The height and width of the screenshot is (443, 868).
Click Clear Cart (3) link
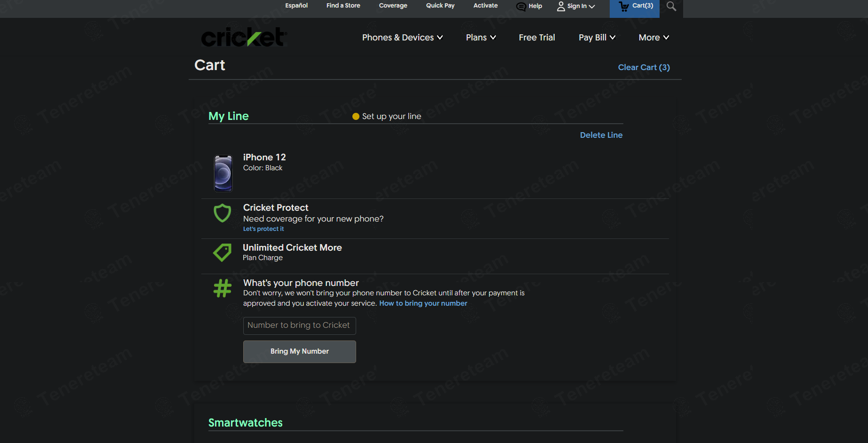click(x=644, y=67)
